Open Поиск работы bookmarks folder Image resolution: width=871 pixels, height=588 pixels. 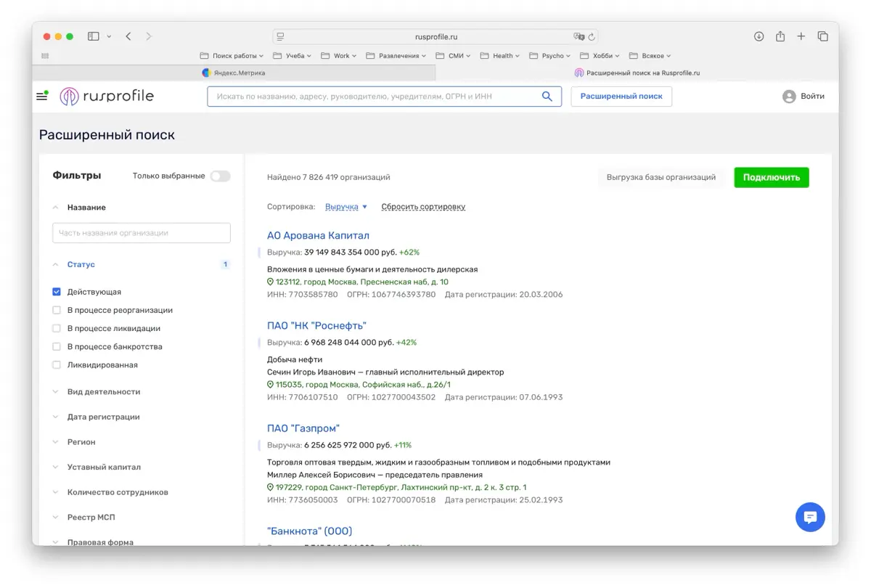click(232, 56)
